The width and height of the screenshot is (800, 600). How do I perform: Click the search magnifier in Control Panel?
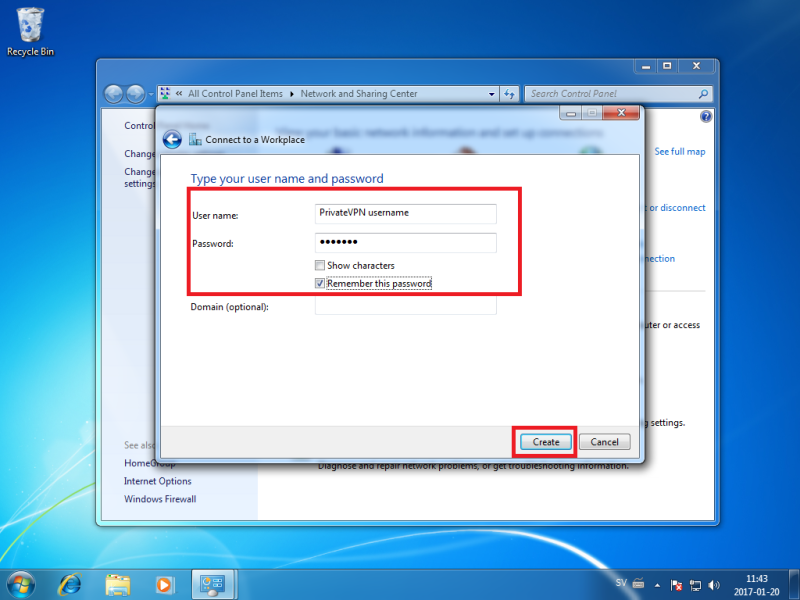[703, 94]
